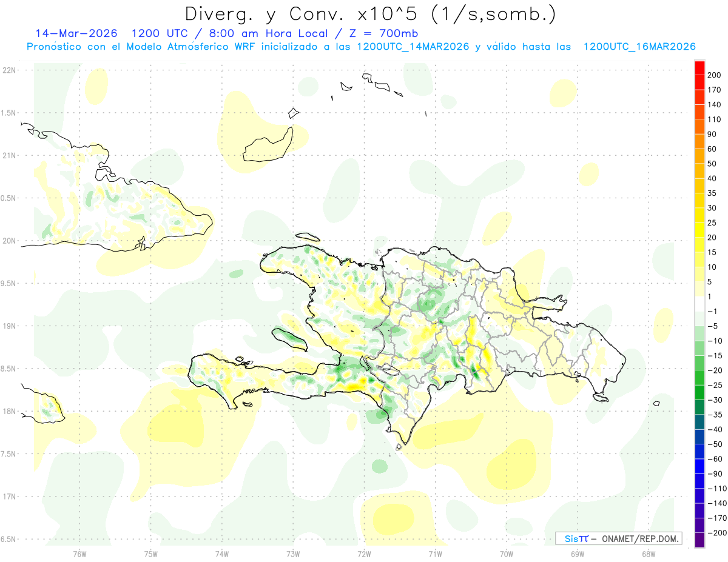Click the top red segment of the color scale
728x562 pixels.
tap(699, 68)
